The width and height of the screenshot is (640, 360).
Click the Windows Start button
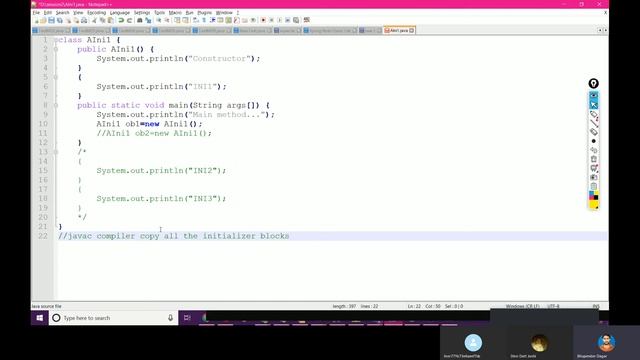coord(40,318)
